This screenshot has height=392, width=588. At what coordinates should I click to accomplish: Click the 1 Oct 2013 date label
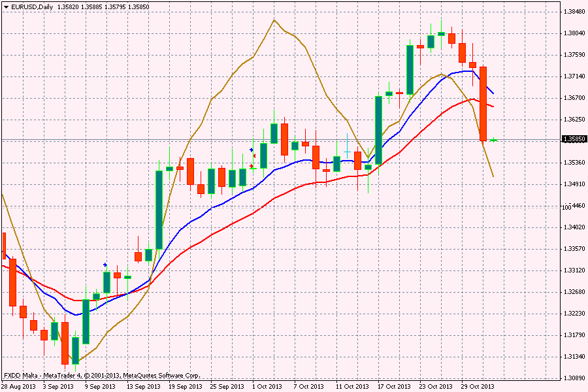267,386
